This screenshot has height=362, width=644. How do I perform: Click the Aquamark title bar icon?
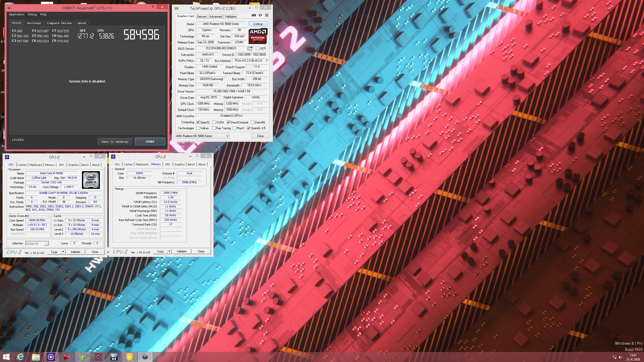point(9,8)
